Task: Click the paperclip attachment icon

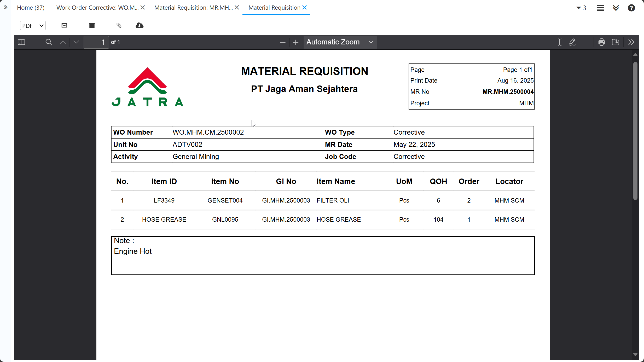Action: point(119,25)
